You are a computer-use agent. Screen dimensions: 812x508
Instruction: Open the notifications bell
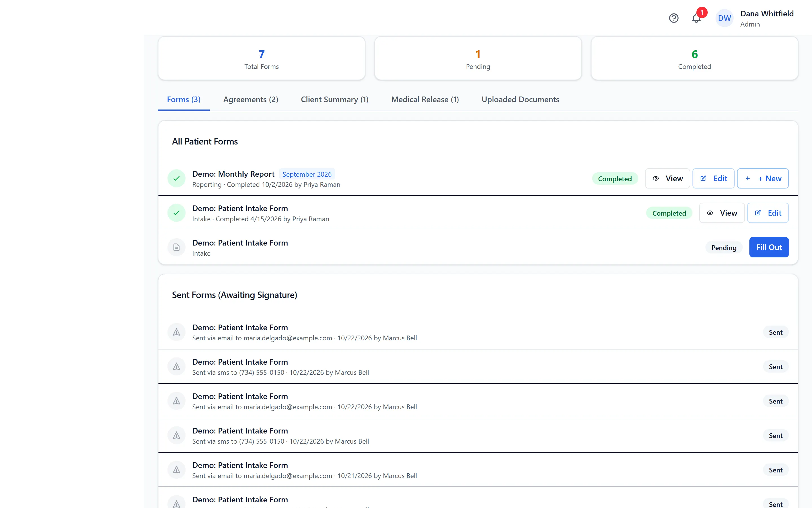pos(696,18)
